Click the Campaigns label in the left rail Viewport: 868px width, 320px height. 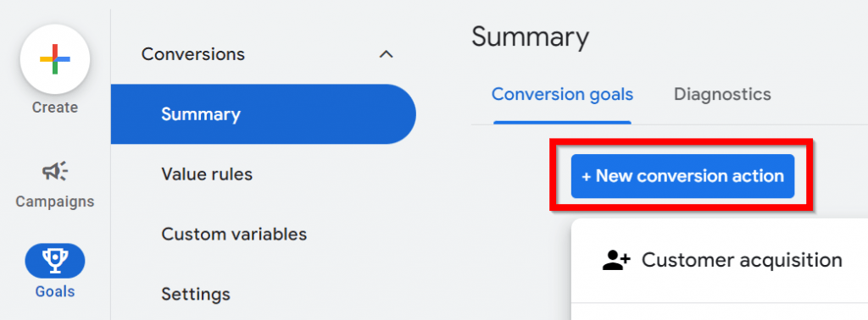pos(55,201)
